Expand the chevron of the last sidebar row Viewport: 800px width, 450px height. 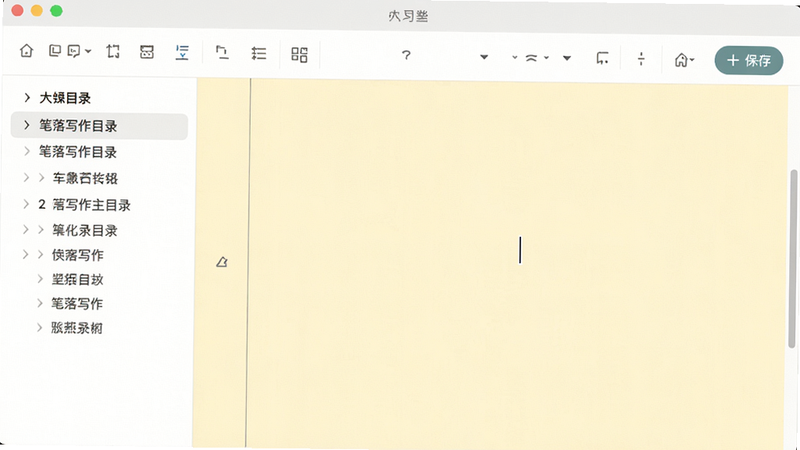(x=39, y=327)
